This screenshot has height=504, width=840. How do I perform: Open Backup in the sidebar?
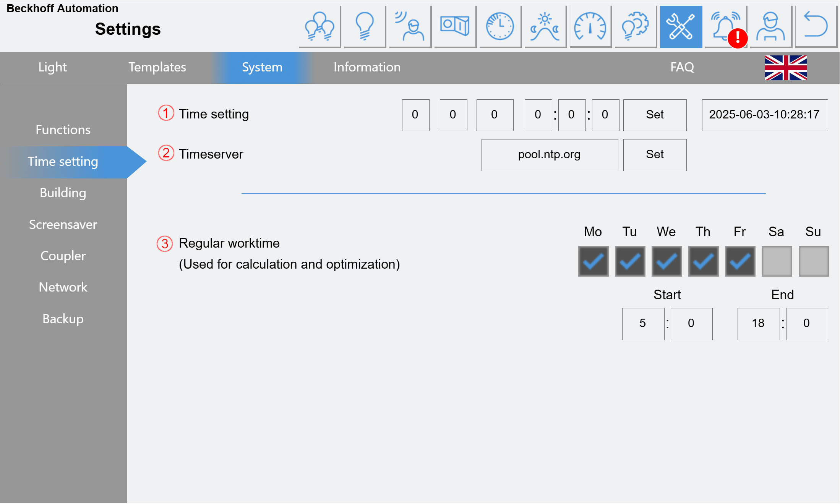[x=63, y=319]
